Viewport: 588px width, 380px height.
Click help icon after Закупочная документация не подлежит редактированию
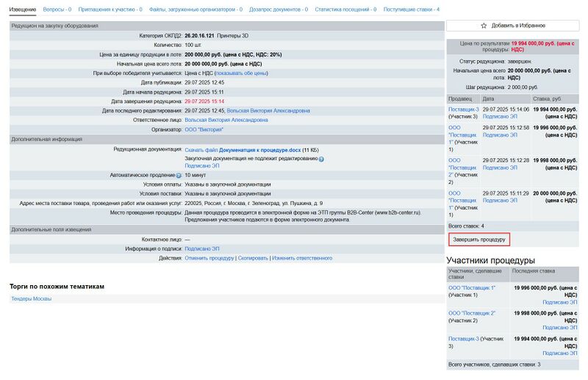(x=321, y=159)
